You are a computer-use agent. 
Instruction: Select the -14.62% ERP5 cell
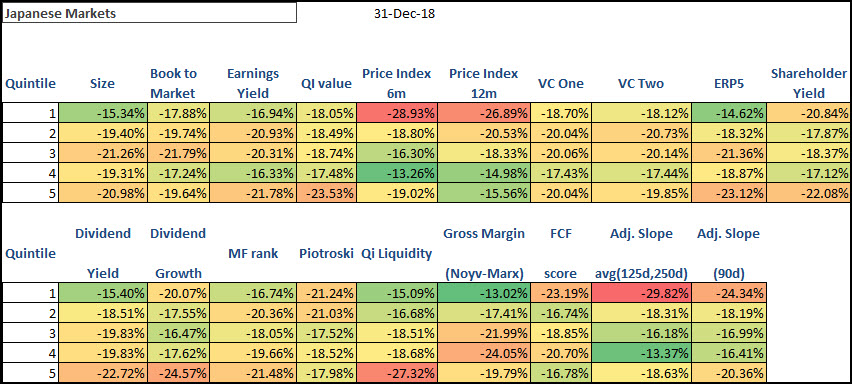pos(731,114)
